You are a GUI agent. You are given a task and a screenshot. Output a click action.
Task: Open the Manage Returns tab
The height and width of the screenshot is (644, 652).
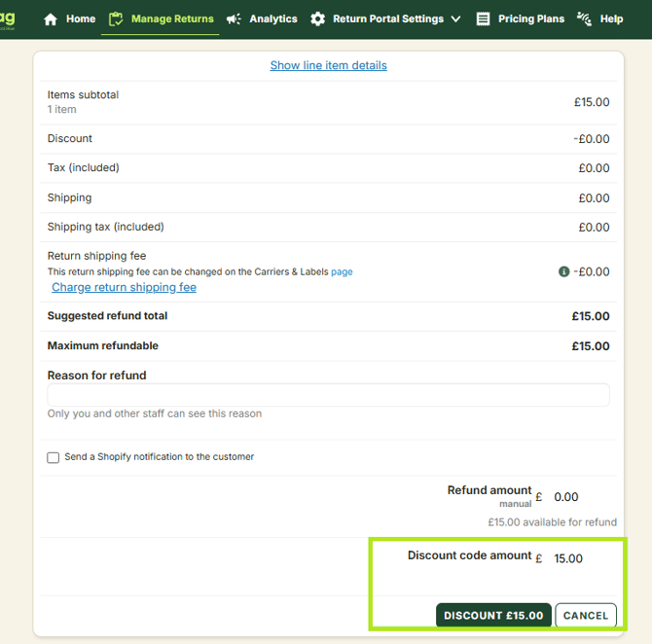point(172,19)
